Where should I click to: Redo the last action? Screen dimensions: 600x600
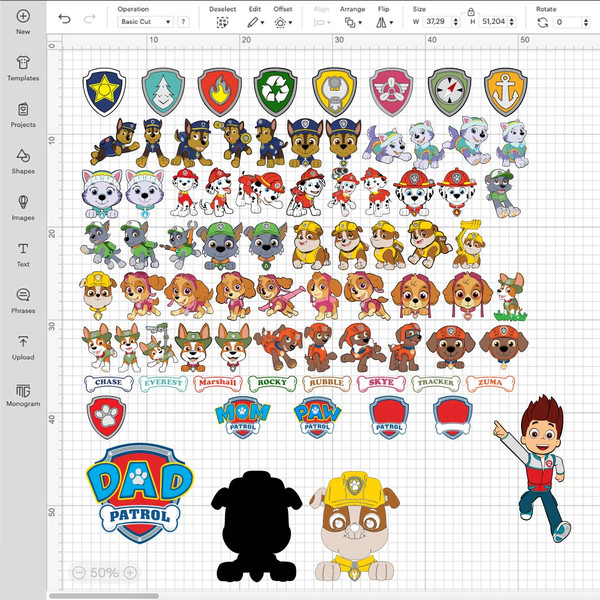point(89,19)
